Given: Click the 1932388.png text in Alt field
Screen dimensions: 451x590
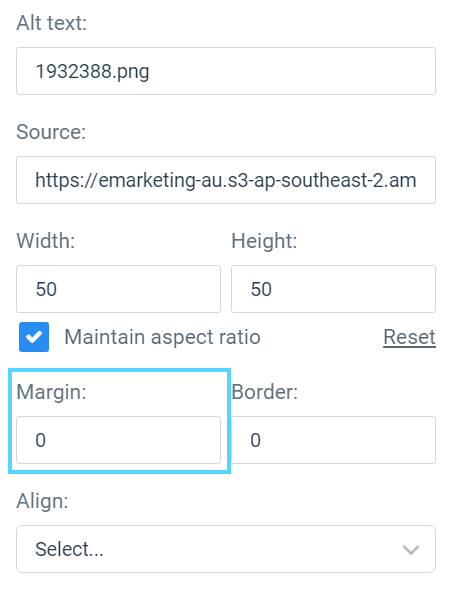Looking at the screenshot, I should (x=92, y=71).
